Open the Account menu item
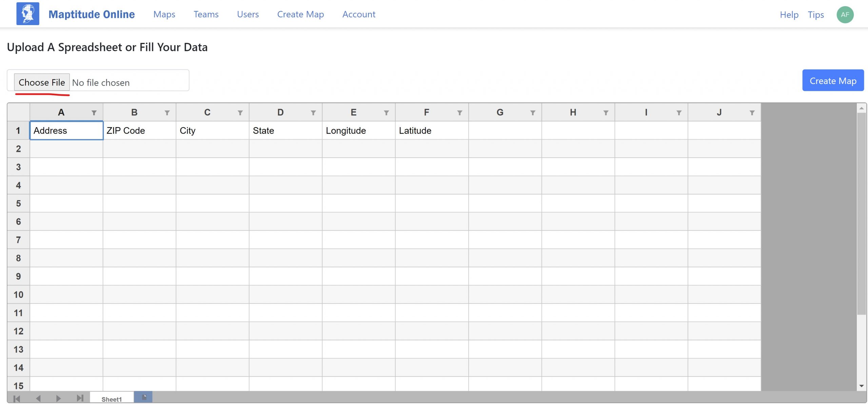 pyautogui.click(x=358, y=14)
